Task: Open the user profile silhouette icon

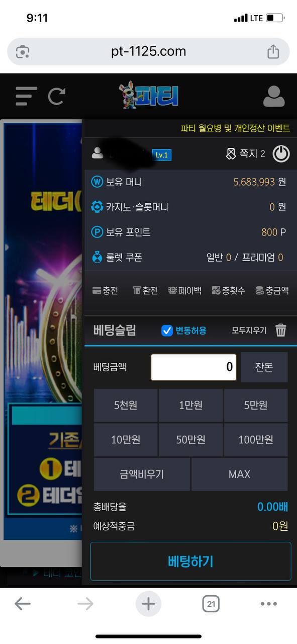Action: (274, 96)
